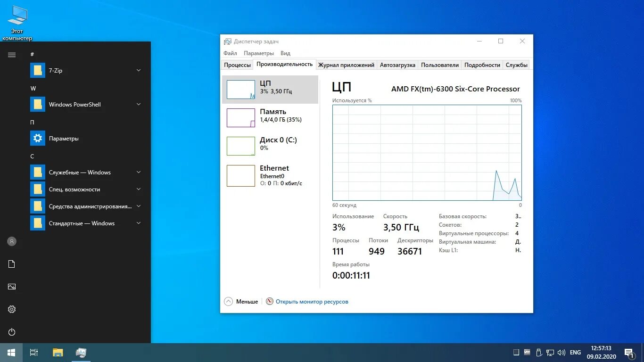The height and width of the screenshot is (362, 644).
Task: Click the CPU usage history graph
Action: pos(427,153)
